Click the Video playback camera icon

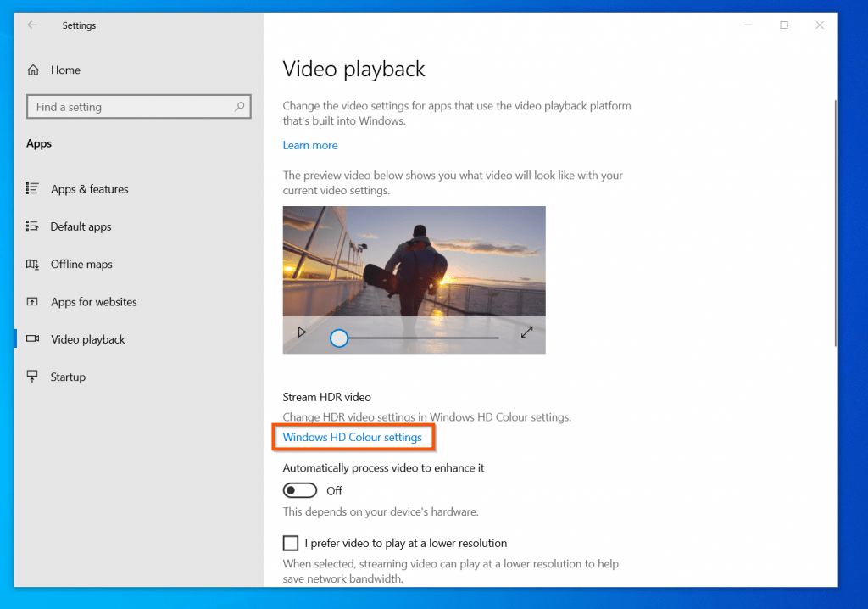click(x=33, y=338)
